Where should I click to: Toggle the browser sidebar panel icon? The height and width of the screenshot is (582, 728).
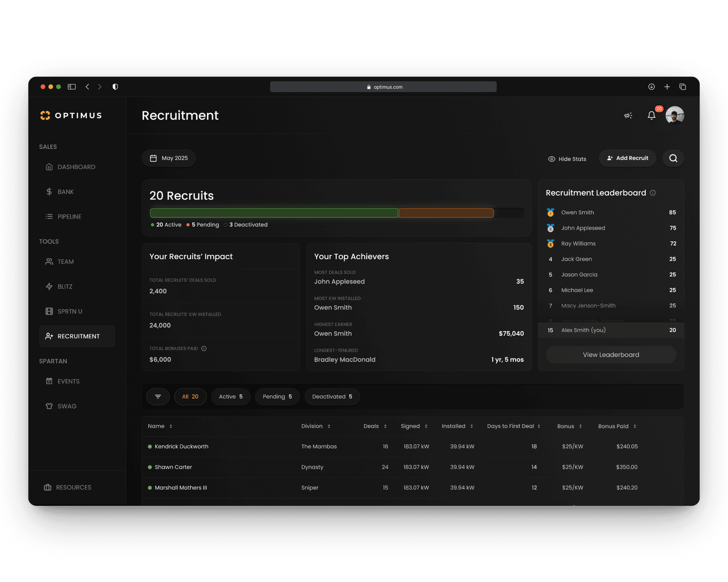(72, 87)
